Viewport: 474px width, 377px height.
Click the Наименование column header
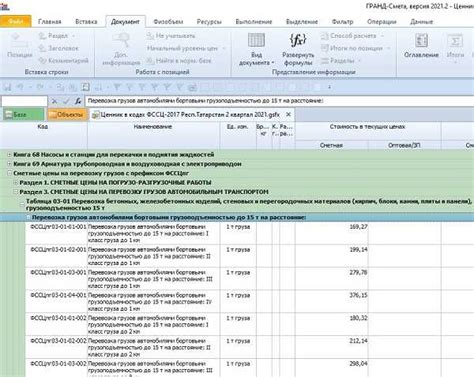pyautogui.click(x=153, y=135)
